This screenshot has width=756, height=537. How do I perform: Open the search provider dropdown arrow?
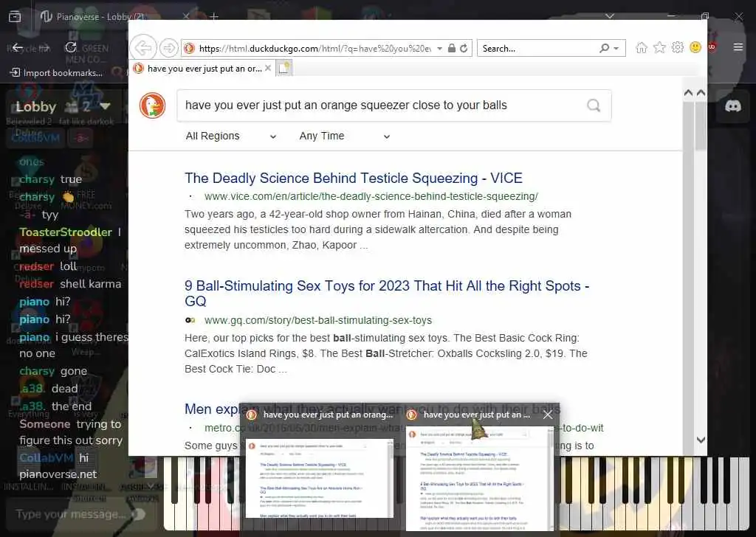coord(616,48)
